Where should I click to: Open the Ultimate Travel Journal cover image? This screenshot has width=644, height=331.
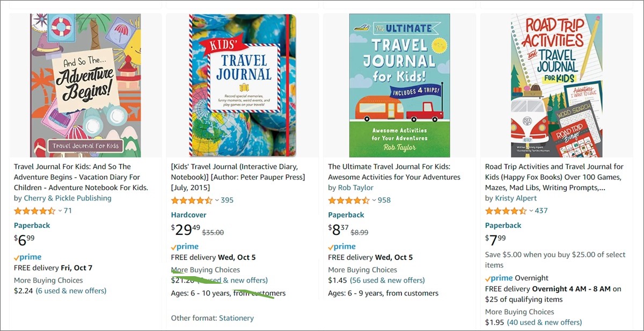tap(400, 85)
